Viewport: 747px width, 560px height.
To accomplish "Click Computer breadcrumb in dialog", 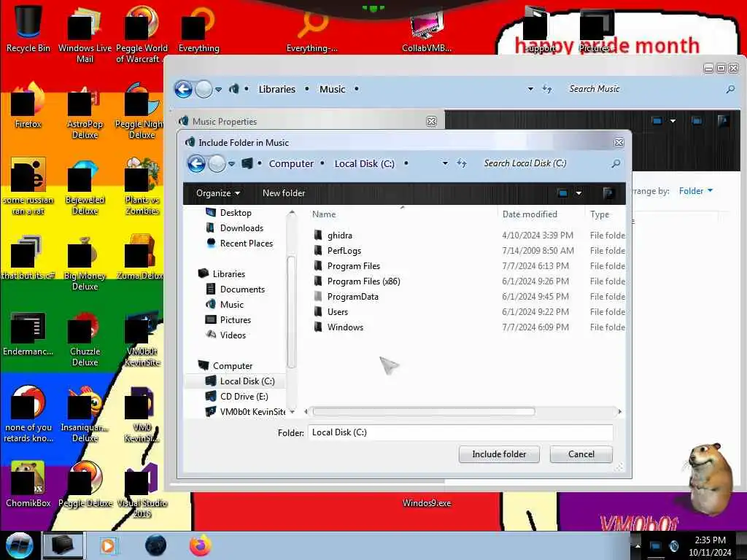I will [291, 163].
